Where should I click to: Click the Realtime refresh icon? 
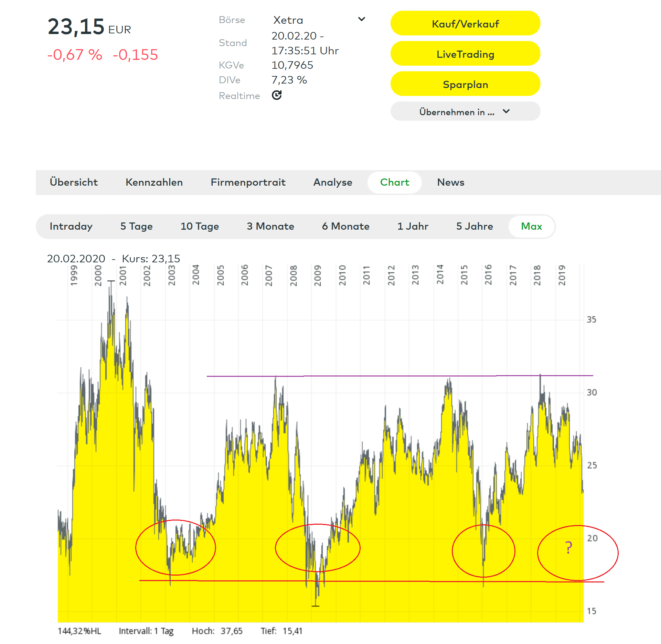click(x=277, y=95)
